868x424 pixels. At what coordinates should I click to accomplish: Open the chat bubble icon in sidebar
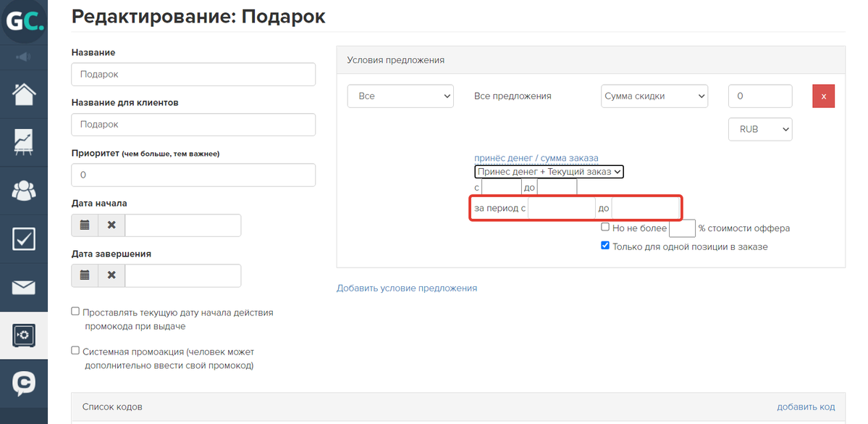(24, 383)
